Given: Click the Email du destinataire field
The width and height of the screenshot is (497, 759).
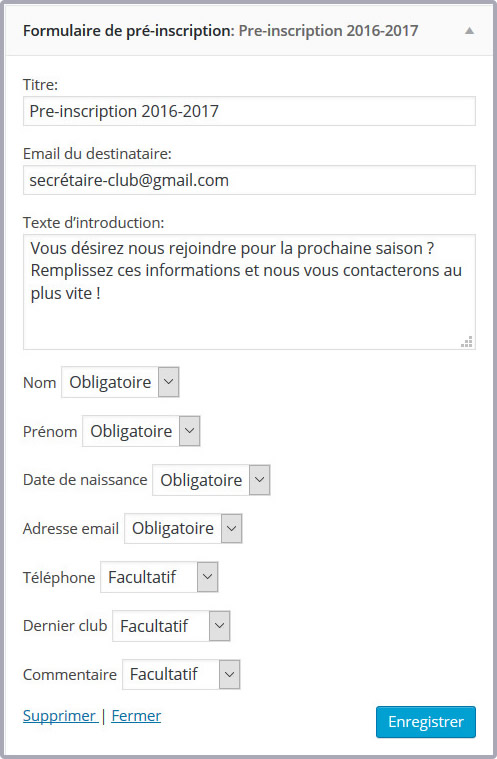Looking at the screenshot, I should coord(249,180).
